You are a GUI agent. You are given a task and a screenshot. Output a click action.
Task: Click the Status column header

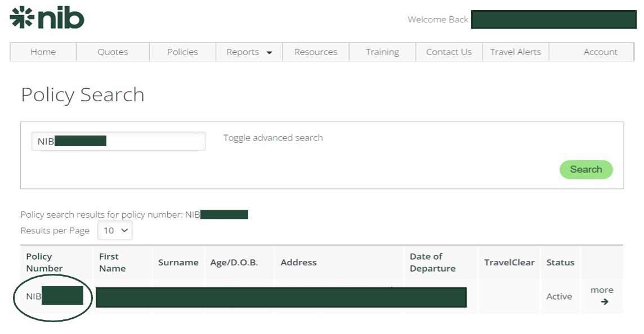(x=560, y=263)
